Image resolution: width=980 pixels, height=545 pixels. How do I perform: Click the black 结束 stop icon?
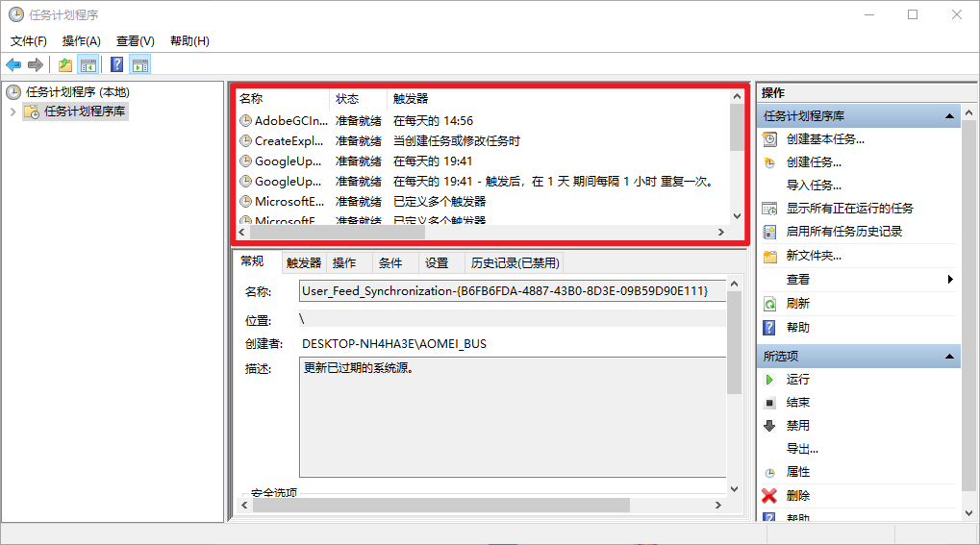click(770, 403)
